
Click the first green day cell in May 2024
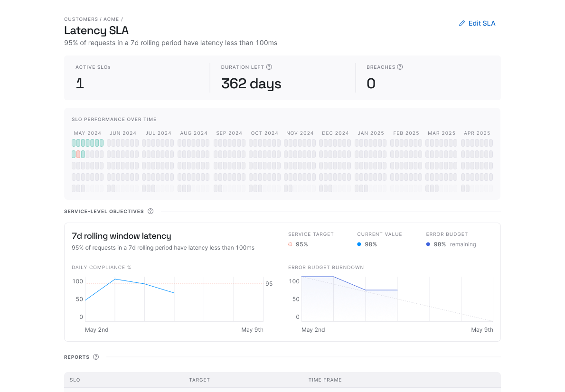[74, 143]
